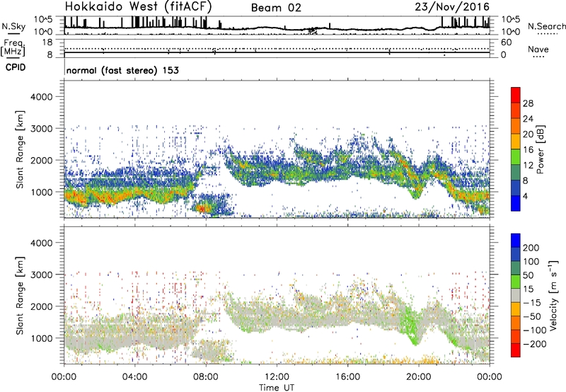566x392 pixels.
Task: Click 'Slant Range [km]' label of power panel
Action: tap(20, 149)
